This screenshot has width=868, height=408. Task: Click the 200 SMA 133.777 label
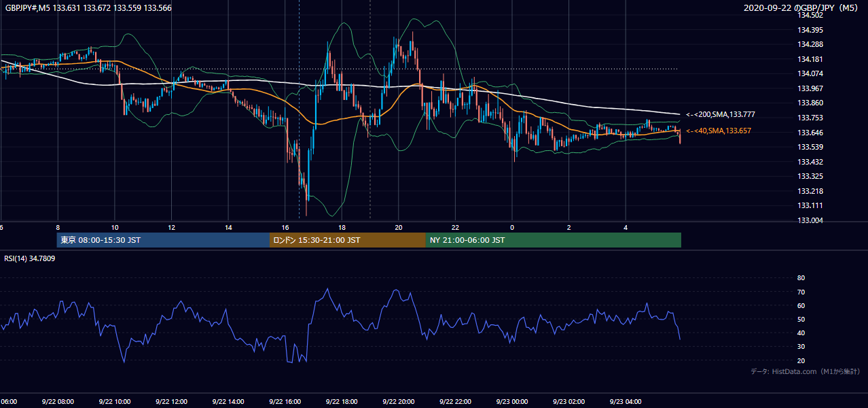[x=721, y=114]
